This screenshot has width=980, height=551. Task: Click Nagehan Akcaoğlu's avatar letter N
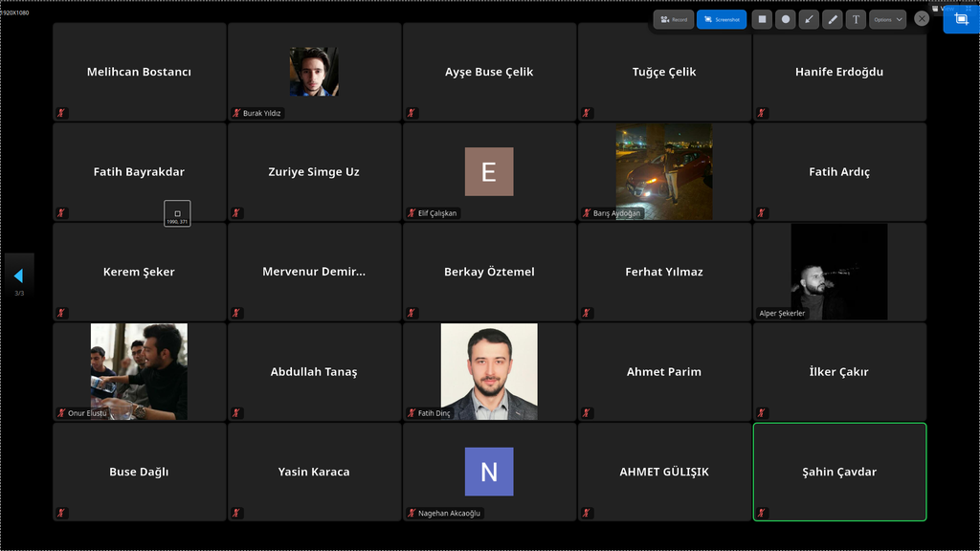pyautogui.click(x=489, y=472)
